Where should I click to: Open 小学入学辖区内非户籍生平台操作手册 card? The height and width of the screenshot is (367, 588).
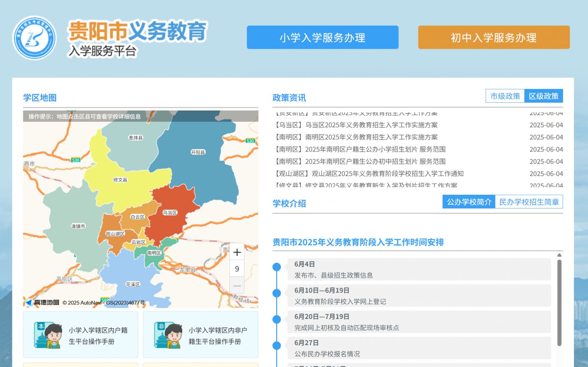tap(201, 335)
